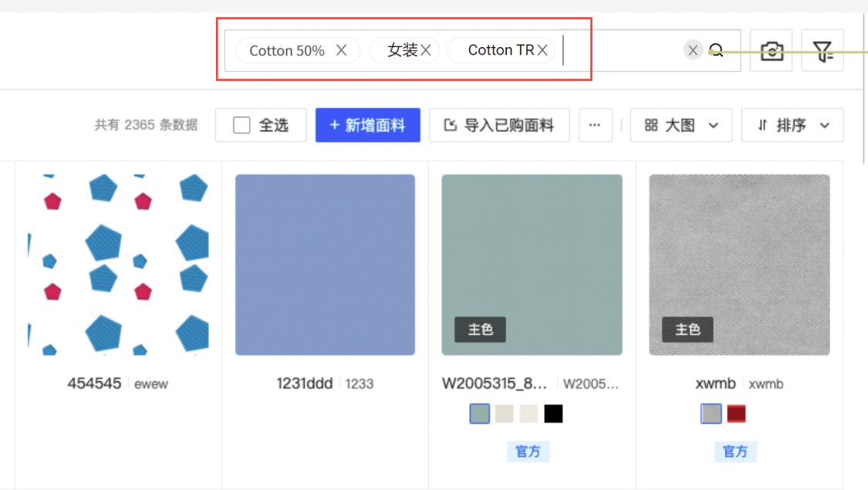Open the gray twill xwmb fabric thumbnail
This screenshot has width=868, height=490.
point(739,265)
